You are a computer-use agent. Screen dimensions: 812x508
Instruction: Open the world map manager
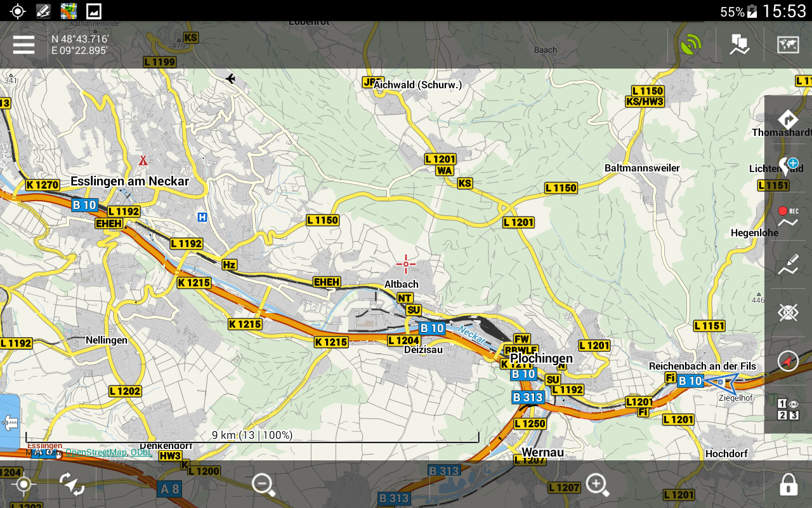[788, 45]
